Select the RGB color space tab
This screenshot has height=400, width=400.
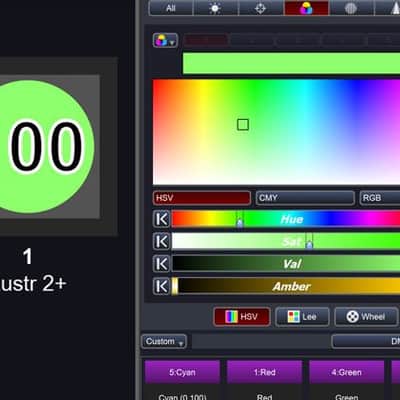pyautogui.click(x=380, y=198)
